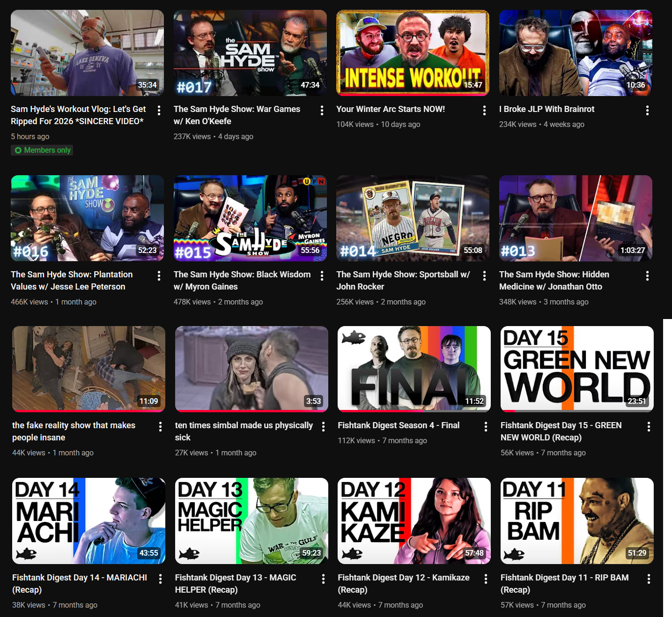672x617 pixels.
Task: Click the green "Members only" badge
Action: (43, 150)
